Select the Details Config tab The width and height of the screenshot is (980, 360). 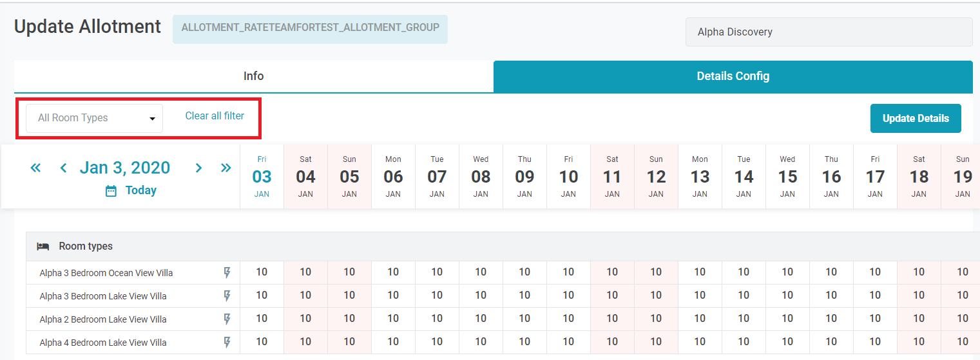[733, 76]
